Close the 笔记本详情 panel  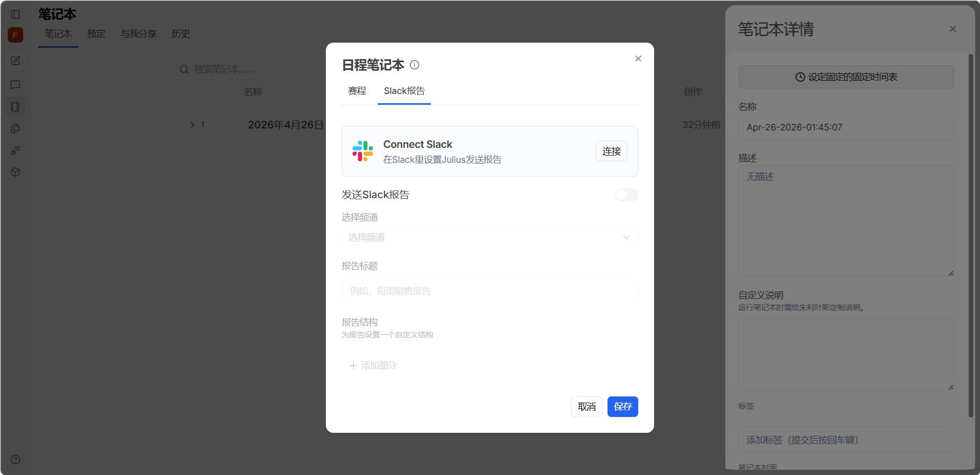[953, 29]
